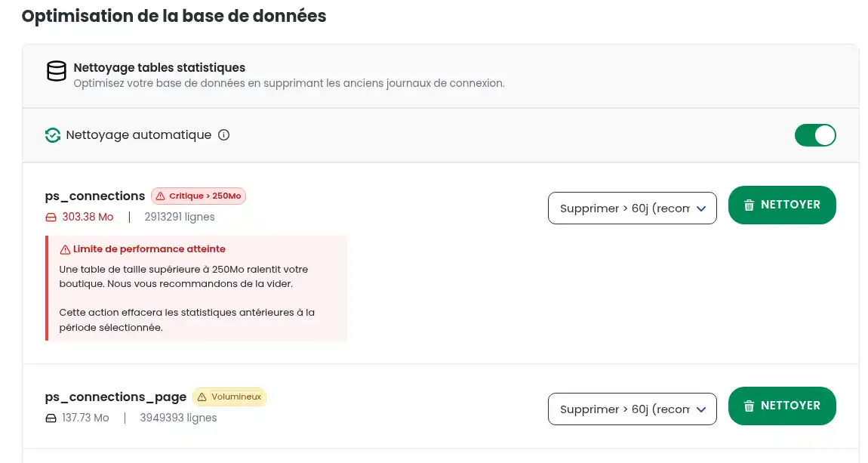This screenshot has height=463, width=868.
Task: Click the Optimisation de la base de données heading
Action: pyautogui.click(x=174, y=16)
